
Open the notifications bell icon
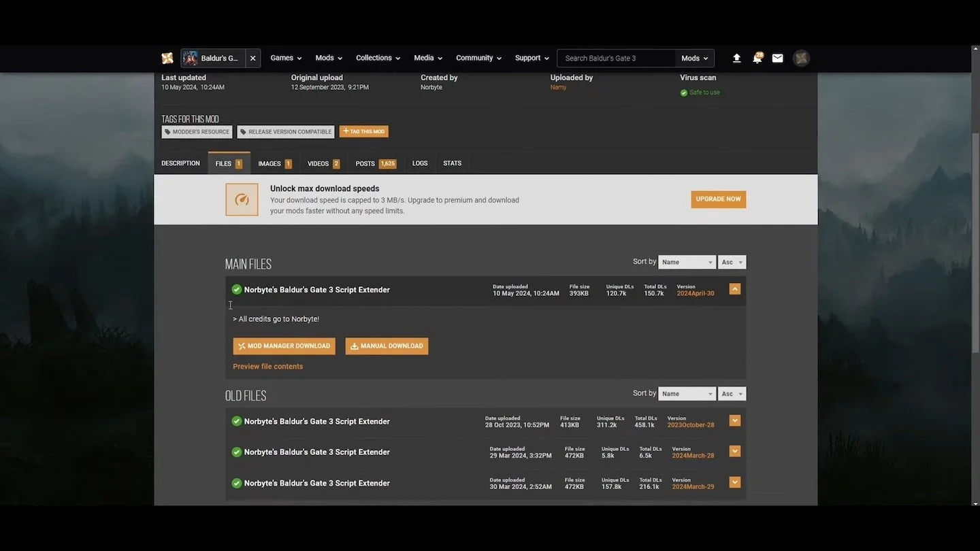[x=757, y=59]
